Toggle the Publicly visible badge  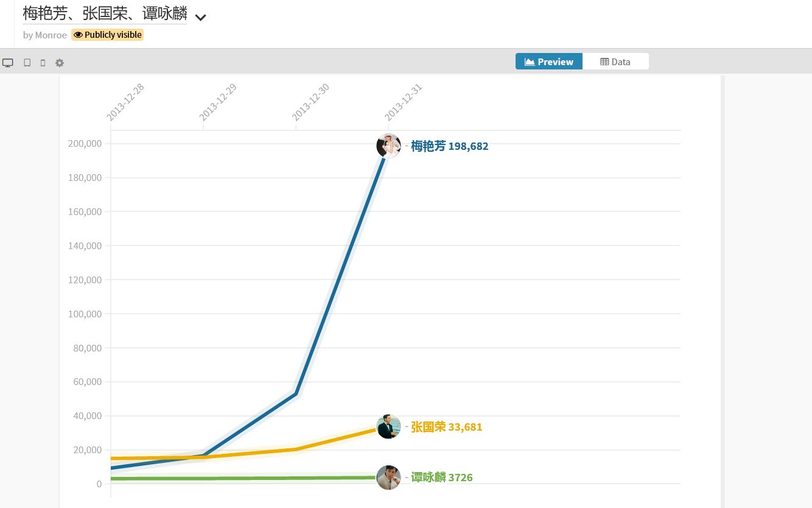[108, 35]
